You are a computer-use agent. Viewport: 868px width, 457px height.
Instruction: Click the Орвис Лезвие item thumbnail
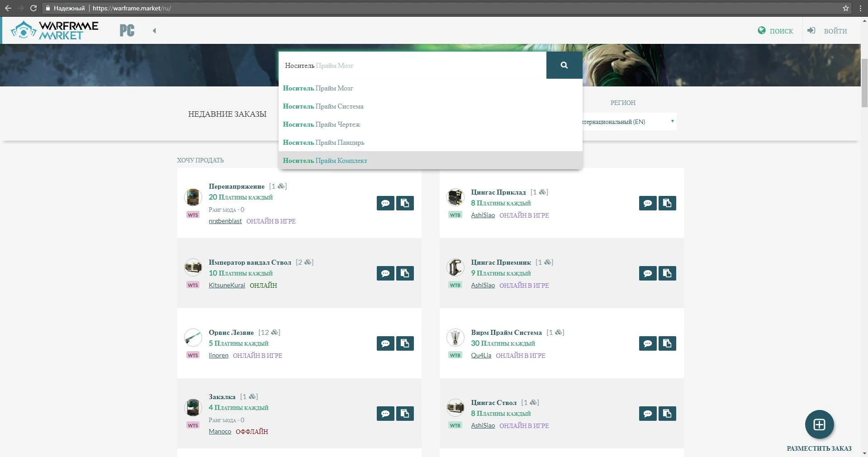coord(193,338)
